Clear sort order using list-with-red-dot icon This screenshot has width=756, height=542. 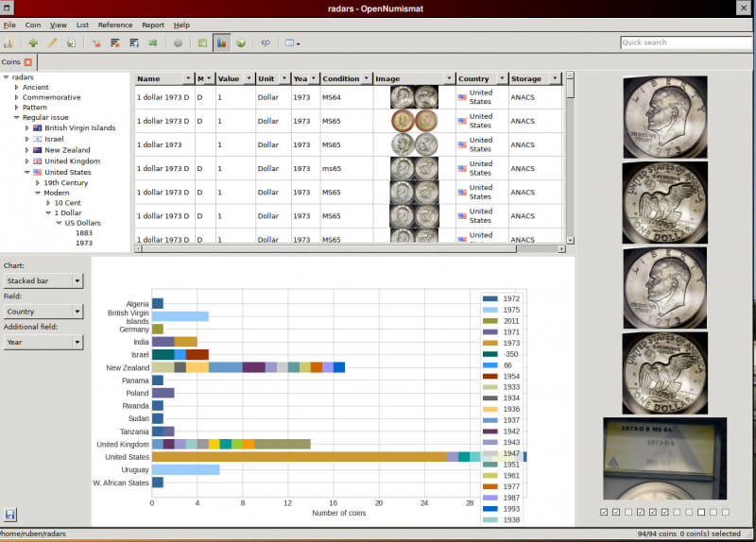[x=114, y=42]
